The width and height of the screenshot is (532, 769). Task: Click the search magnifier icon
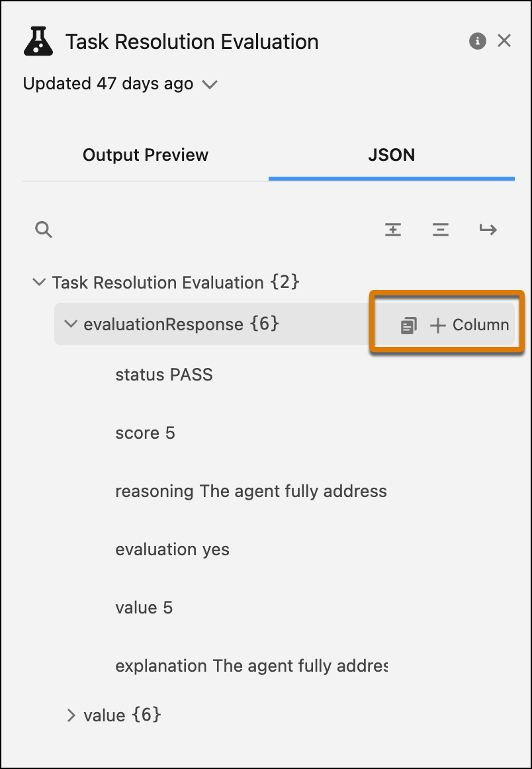44,230
